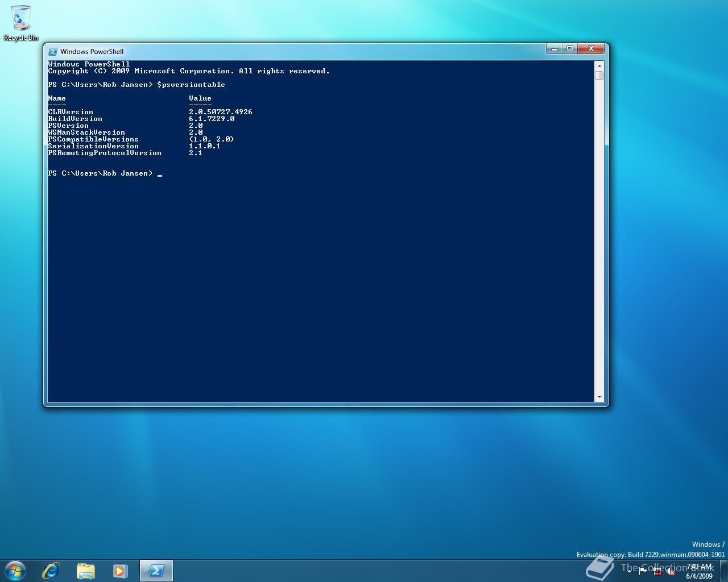The image size is (728, 582).
Task: Click the WSManStackVersion row name
Action: click(86, 132)
